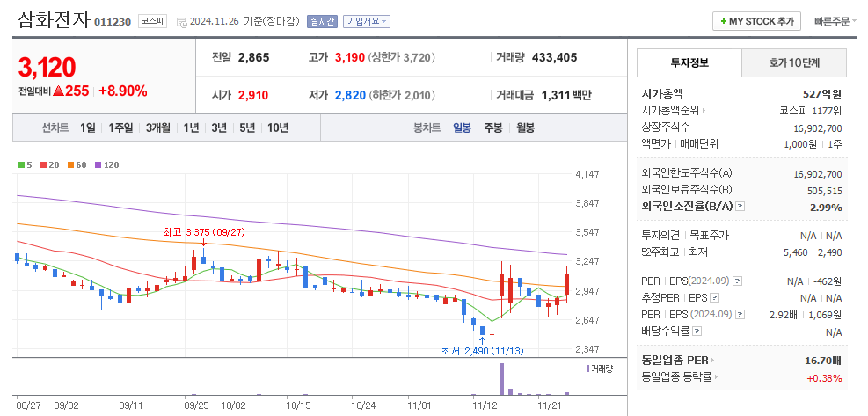The width and height of the screenshot is (868, 416).
Task: Click help icon next to 배당수익률
Action: (x=697, y=332)
